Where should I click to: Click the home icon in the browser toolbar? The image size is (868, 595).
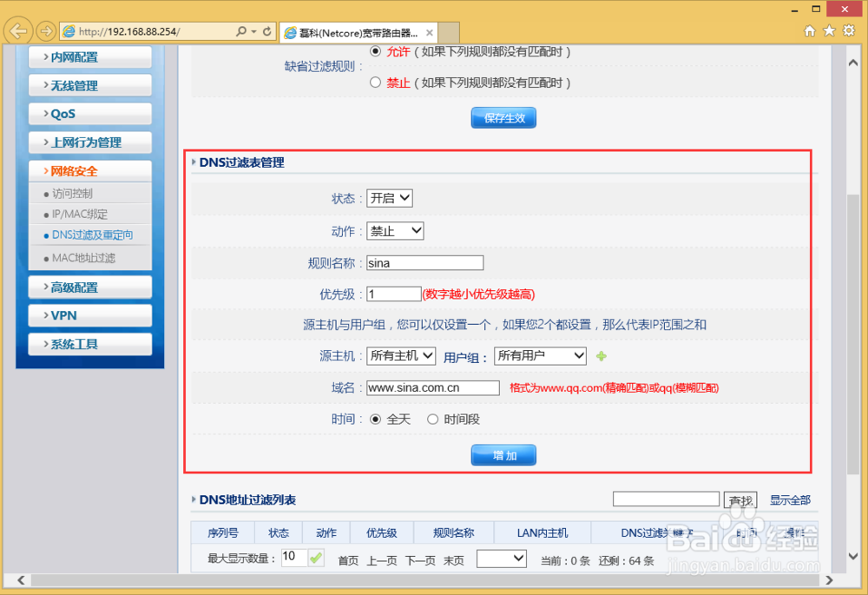(808, 29)
